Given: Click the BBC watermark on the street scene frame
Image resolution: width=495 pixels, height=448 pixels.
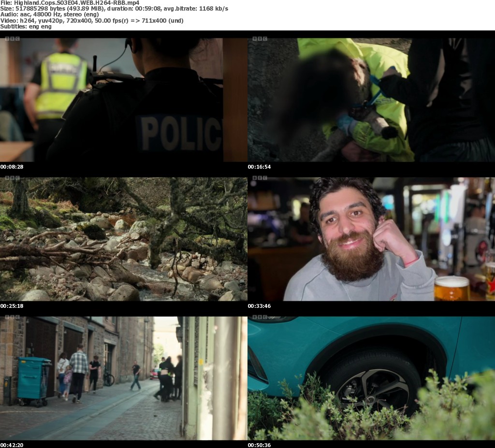Looking at the screenshot, I should 12,317.
